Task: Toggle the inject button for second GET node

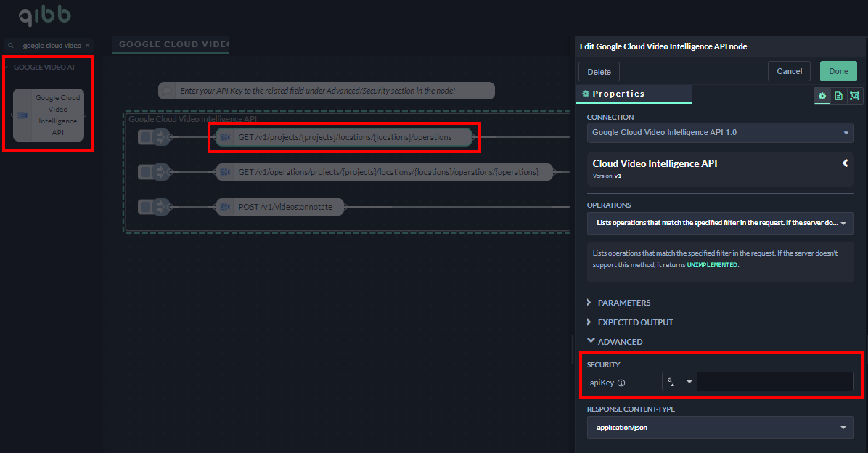Action: pyautogui.click(x=145, y=172)
